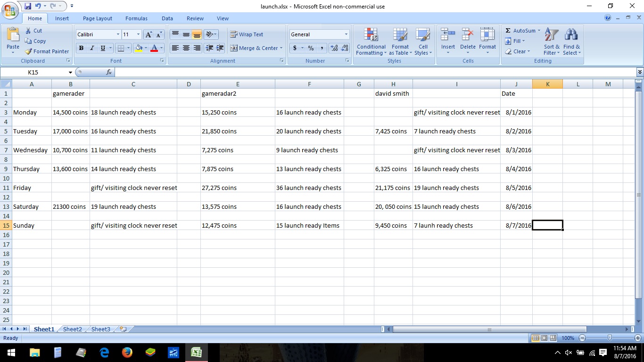Align text right in the cell

(197, 48)
